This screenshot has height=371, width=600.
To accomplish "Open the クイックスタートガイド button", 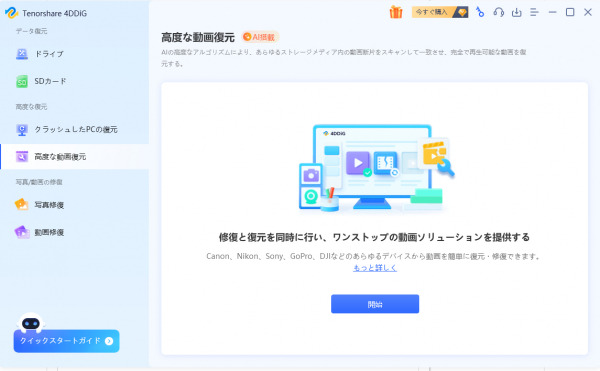I will (67, 341).
